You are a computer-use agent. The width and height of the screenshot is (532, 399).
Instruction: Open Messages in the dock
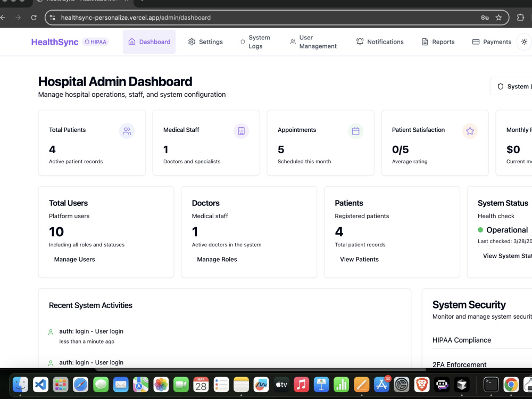pos(101,385)
